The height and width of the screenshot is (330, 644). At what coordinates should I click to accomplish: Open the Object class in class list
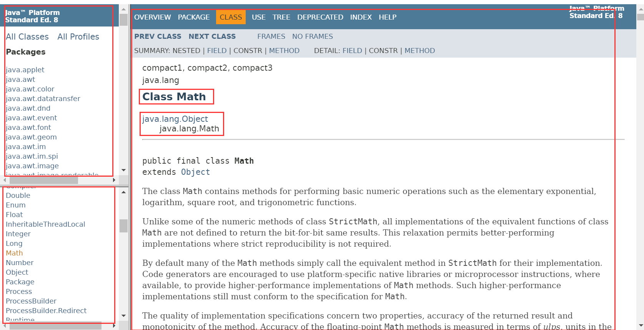point(17,272)
